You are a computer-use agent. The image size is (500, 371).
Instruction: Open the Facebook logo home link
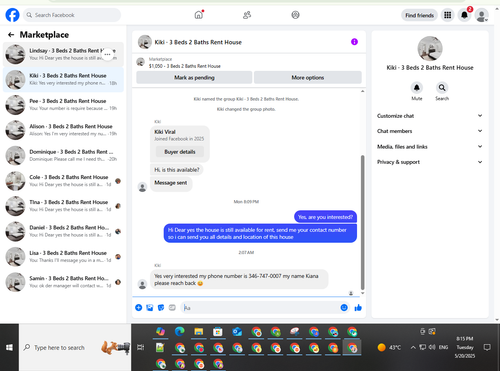12,15
